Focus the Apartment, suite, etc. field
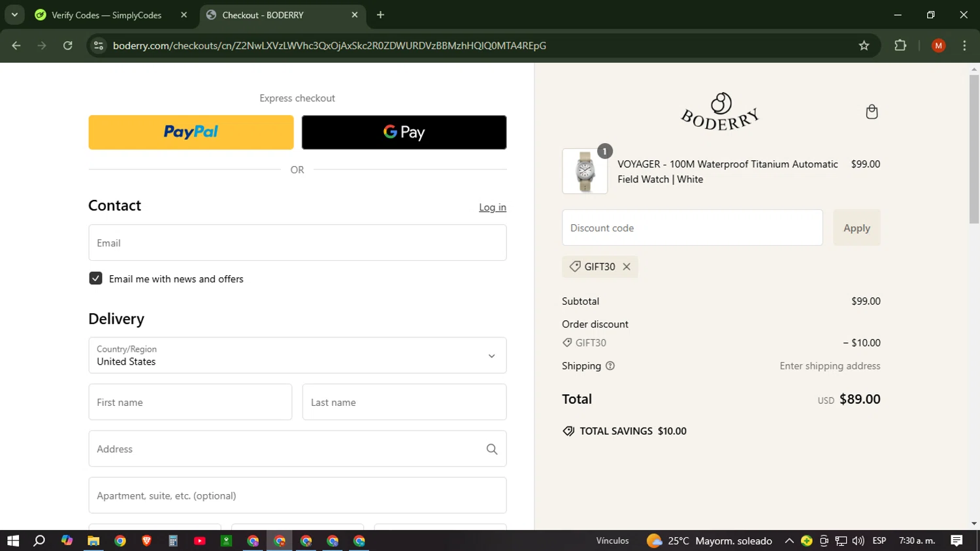 click(x=297, y=495)
